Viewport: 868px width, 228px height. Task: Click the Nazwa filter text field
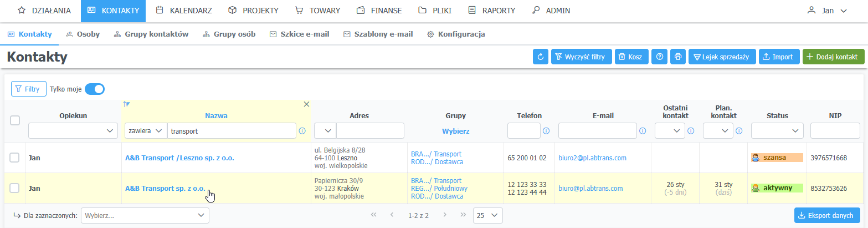[x=231, y=131]
